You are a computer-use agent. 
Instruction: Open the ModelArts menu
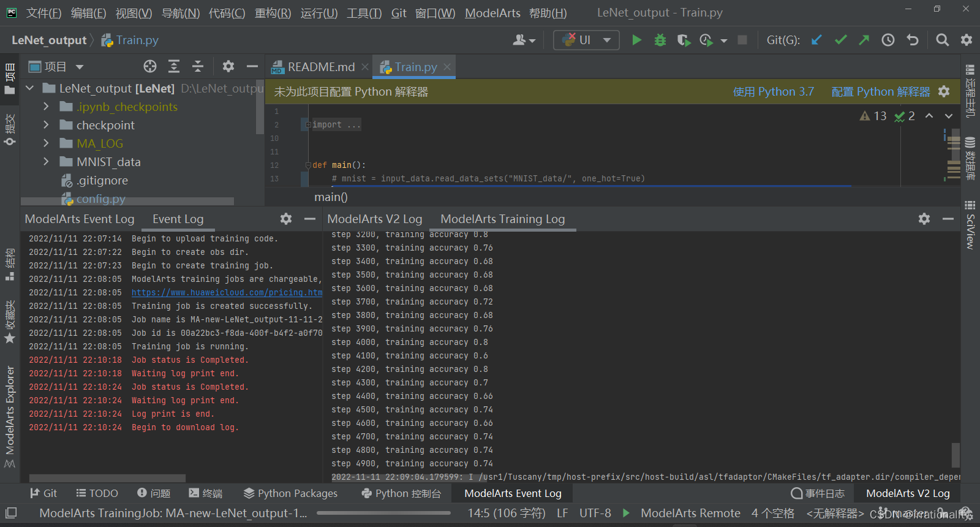(492, 13)
